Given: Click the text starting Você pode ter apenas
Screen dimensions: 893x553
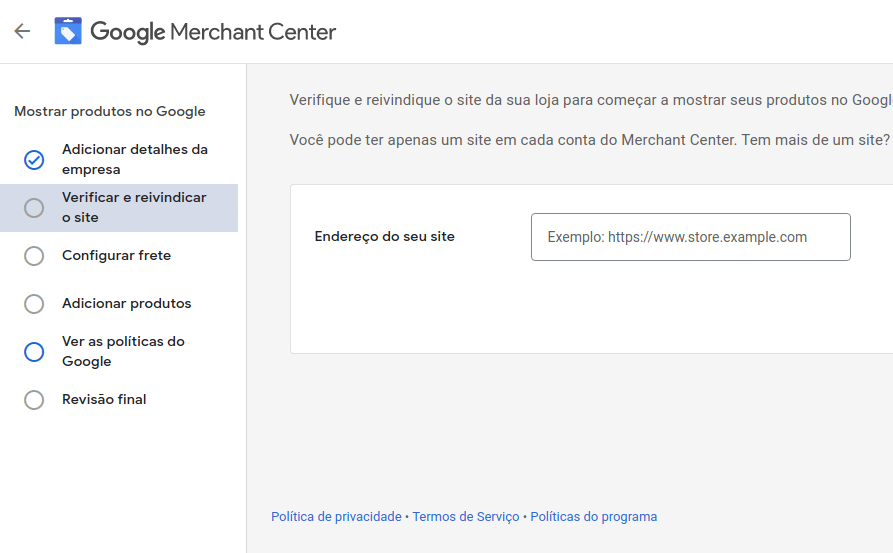Looking at the screenshot, I should 589,140.
